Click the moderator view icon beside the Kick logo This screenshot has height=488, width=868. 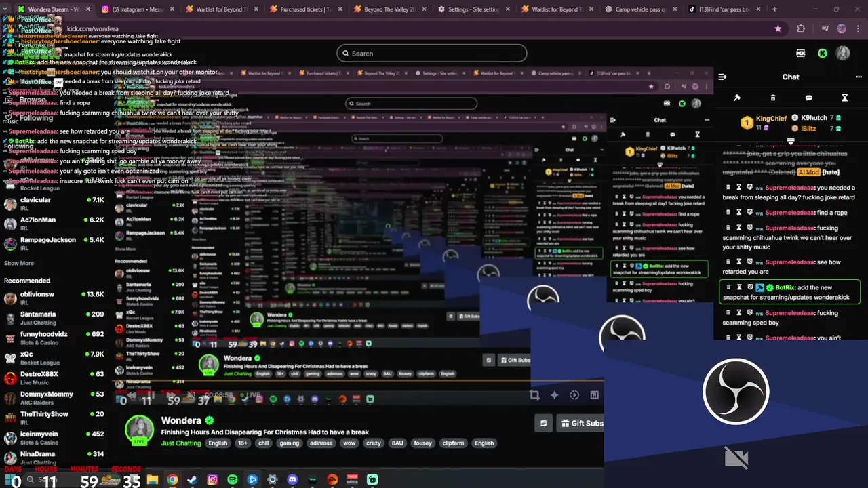coord(801,54)
